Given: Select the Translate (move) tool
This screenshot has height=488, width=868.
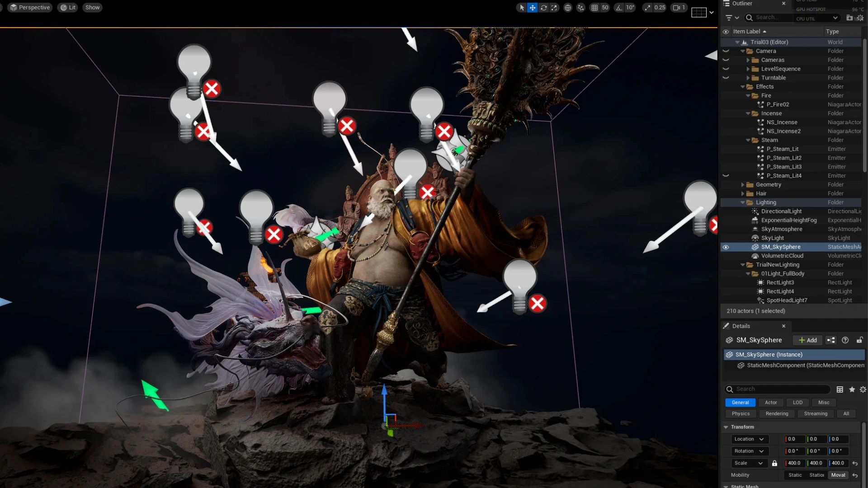Looking at the screenshot, I should (533, 8).
